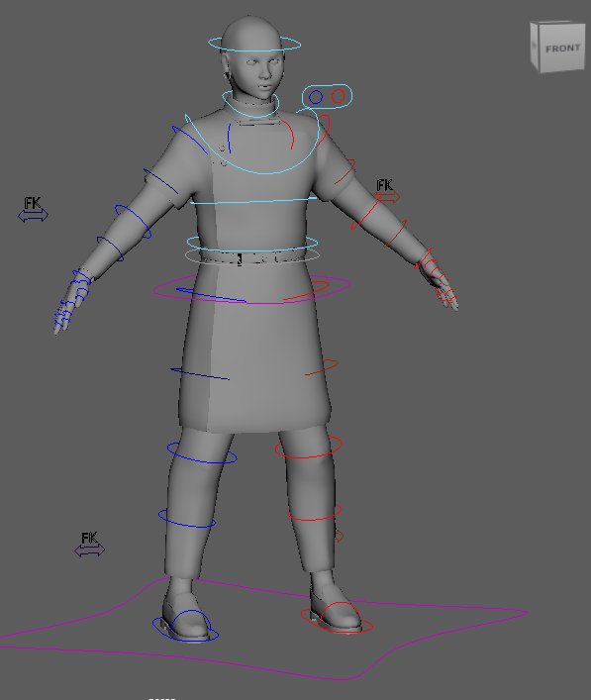The width and height of the screenshot is (591, 700).
Task: Select the blue upper-arm sleeve control
Action: point(160,181)
